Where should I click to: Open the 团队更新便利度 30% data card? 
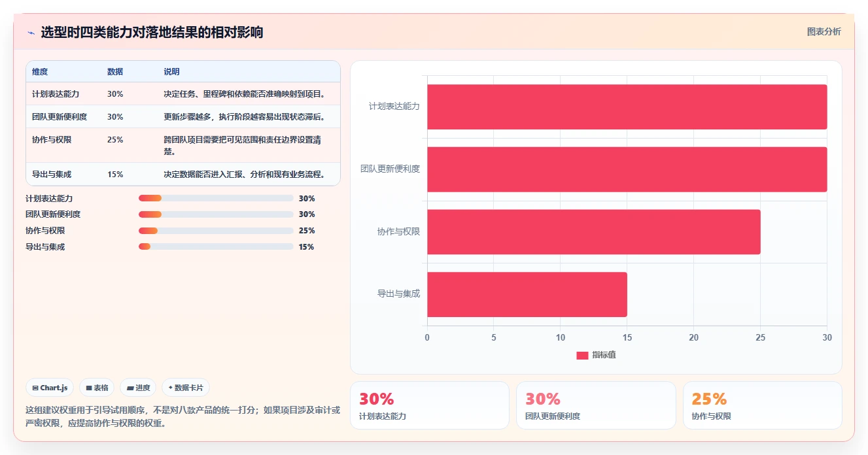tap(596, 405)
